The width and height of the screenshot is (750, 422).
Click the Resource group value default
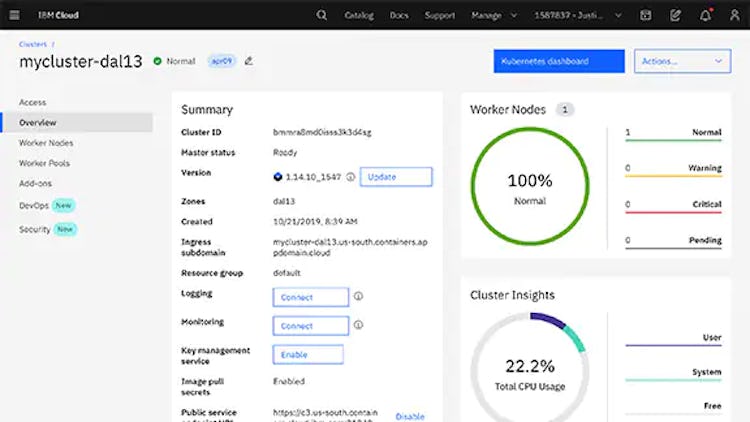pos(287,273)
